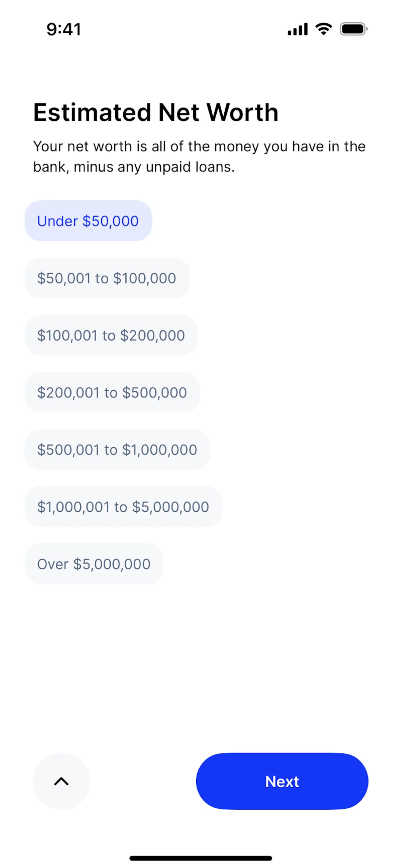This screenshot has width=401, height=868.
Task: Tap the home indicator bar
Action: coord(201,858)
